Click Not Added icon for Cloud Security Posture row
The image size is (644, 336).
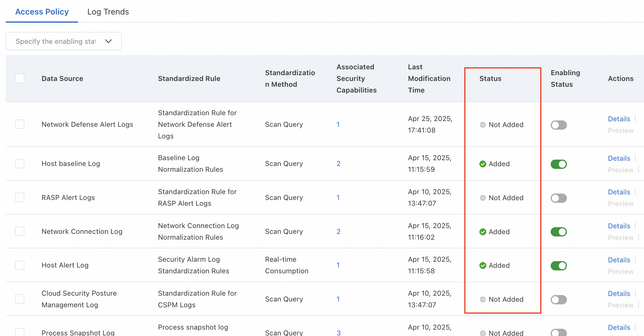coord(483,299)
